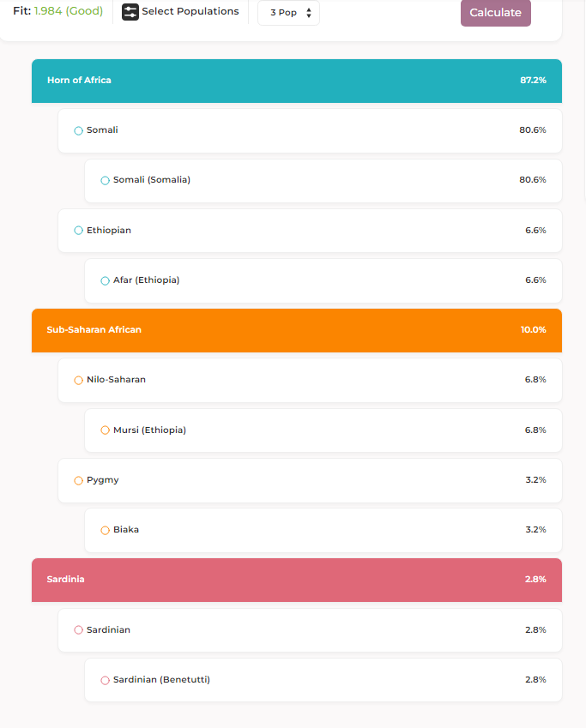Screen dimensions: 586x728
Task: Select the Mursi (Ethiopia) circle marker
Action: point(106,430)
